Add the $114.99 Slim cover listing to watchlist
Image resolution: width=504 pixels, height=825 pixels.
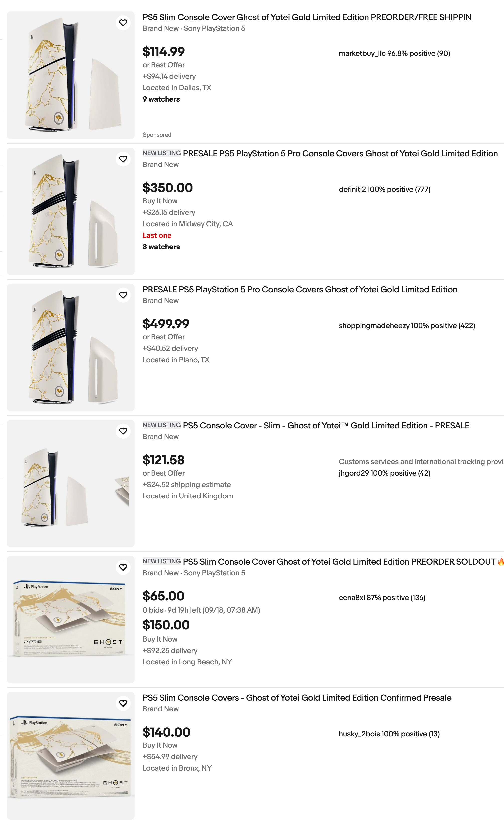[x=123, y=23]
